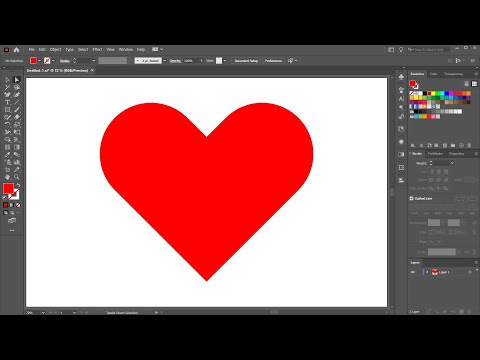Click Change Screen Mode icon
Image resolution: width=480 pixels, height=360 pixels.
(12, 220)
